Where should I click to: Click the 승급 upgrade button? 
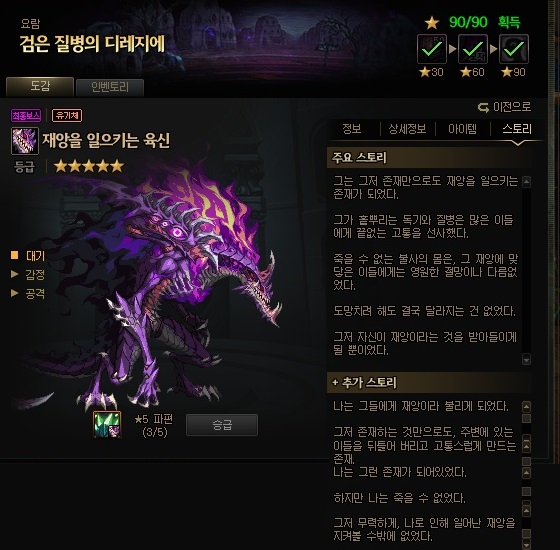coord(222,425)
